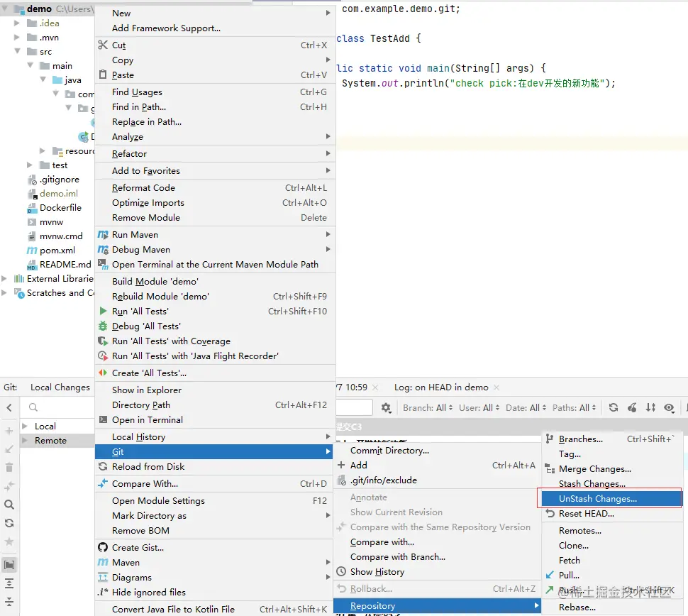Click Merge Changes... in Repository submenu

(611, 468)
